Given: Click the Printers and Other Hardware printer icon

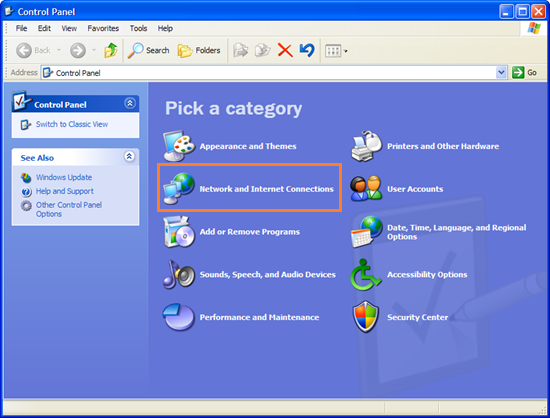Looking at the screenshot, I should [x=367, y=146].
